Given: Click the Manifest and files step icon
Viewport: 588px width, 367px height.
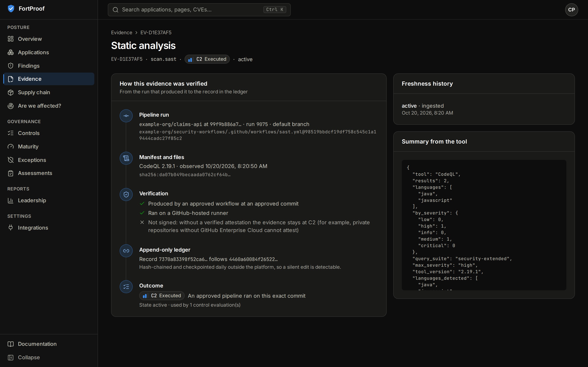Looking at the screenshot, I should click(126, 158).
